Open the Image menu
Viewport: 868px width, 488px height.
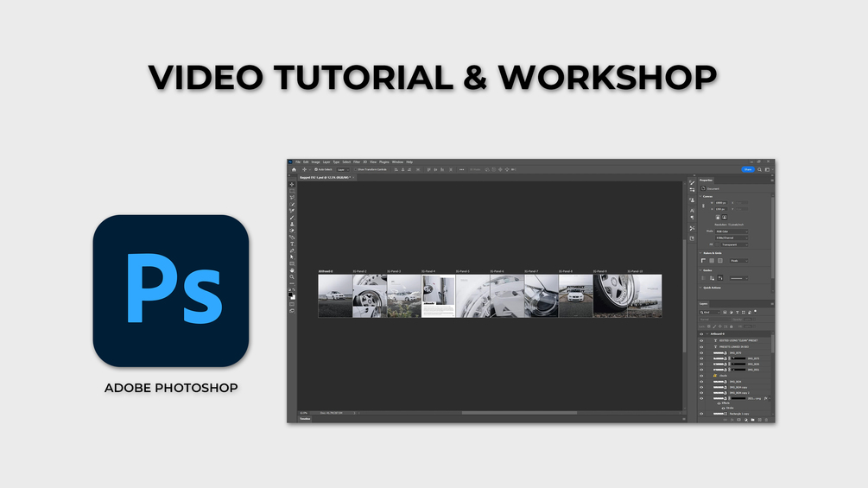tap(315, 162)
